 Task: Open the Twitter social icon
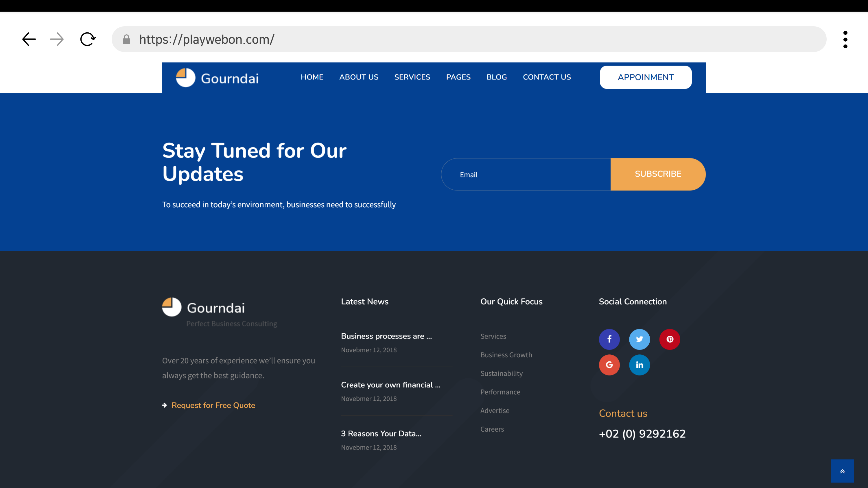(x=639, y=339)
